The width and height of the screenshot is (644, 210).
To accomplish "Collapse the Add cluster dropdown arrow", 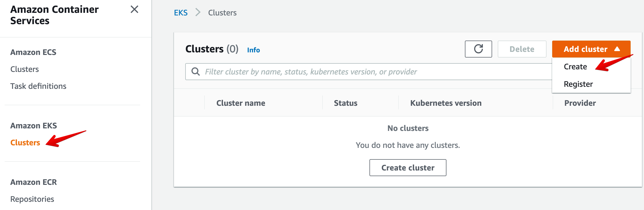I will (x=617, y=49).
